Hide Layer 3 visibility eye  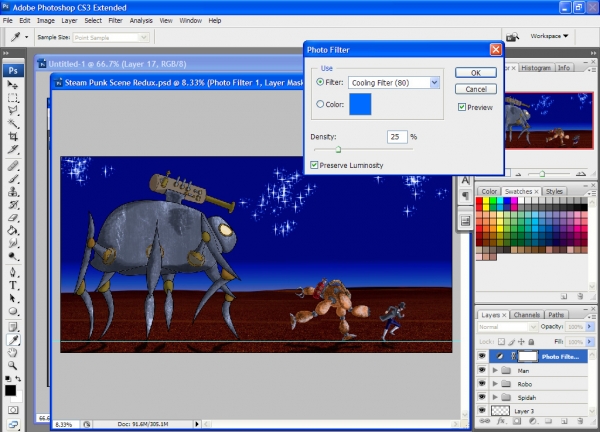pyautogui.click(x=482, y=411)
